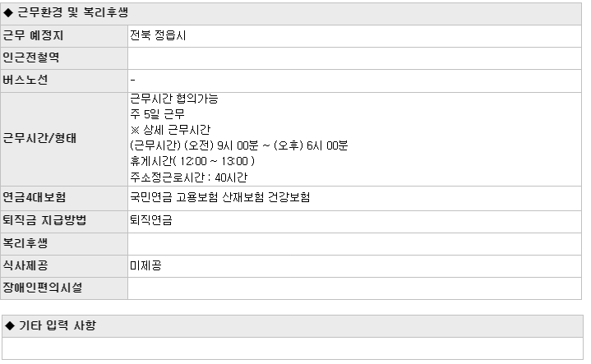The width and height of the screenshot is (591, 364).
Task: Click the 미제공 value under 식사제공
Action: [x=145, y=266]
